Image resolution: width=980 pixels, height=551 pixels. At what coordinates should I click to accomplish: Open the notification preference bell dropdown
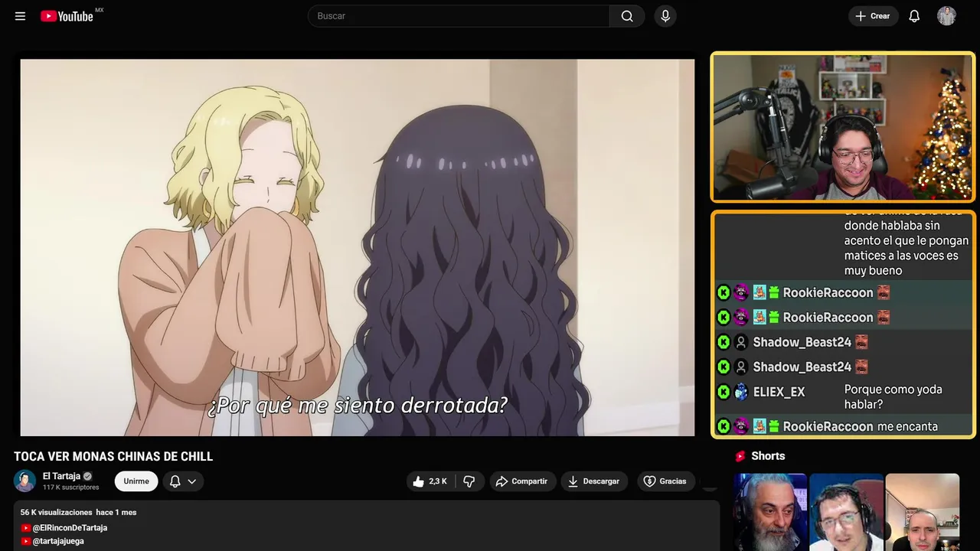click(183, 481)
